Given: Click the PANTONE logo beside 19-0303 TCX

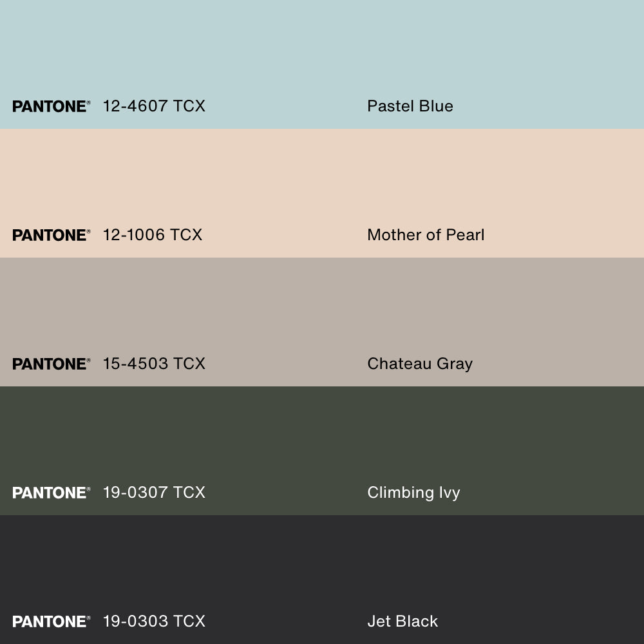Looking at the screenshot, I should click(x=52, y=621).
